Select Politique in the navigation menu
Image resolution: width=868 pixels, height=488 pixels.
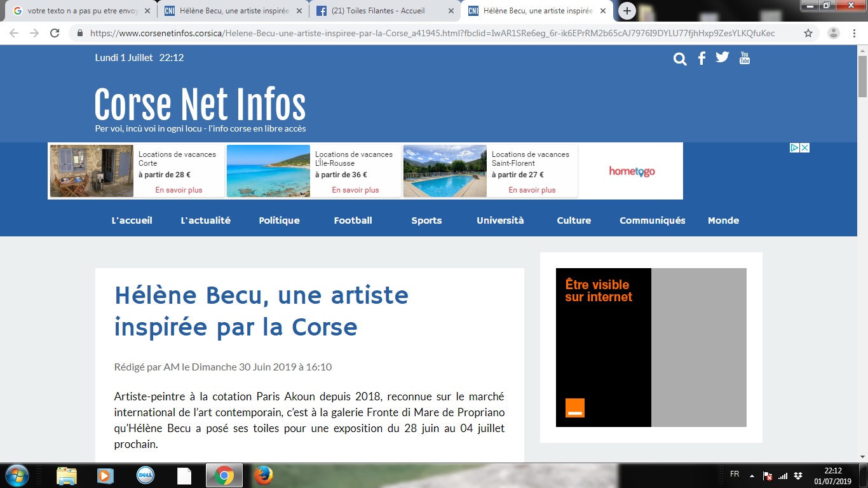coord(279,220)
